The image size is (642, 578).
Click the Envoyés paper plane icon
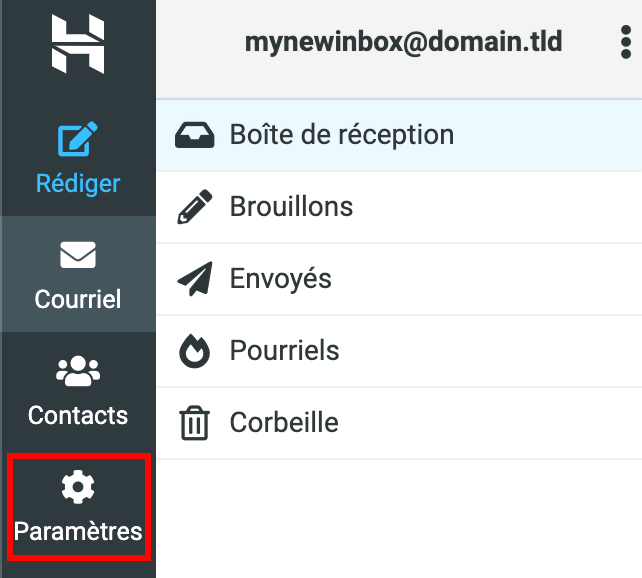(195, 279)
